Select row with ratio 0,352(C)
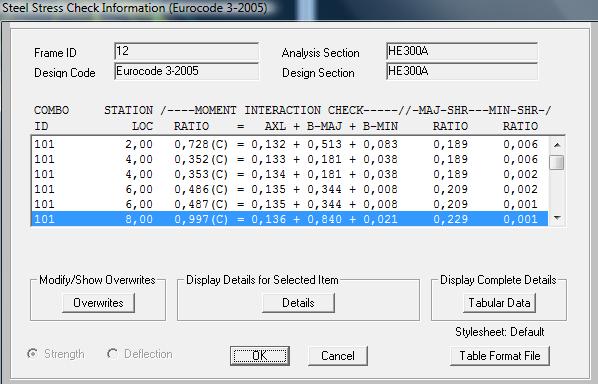The width and height of the screenshot is (598, 384). click(x=290, y=159)
